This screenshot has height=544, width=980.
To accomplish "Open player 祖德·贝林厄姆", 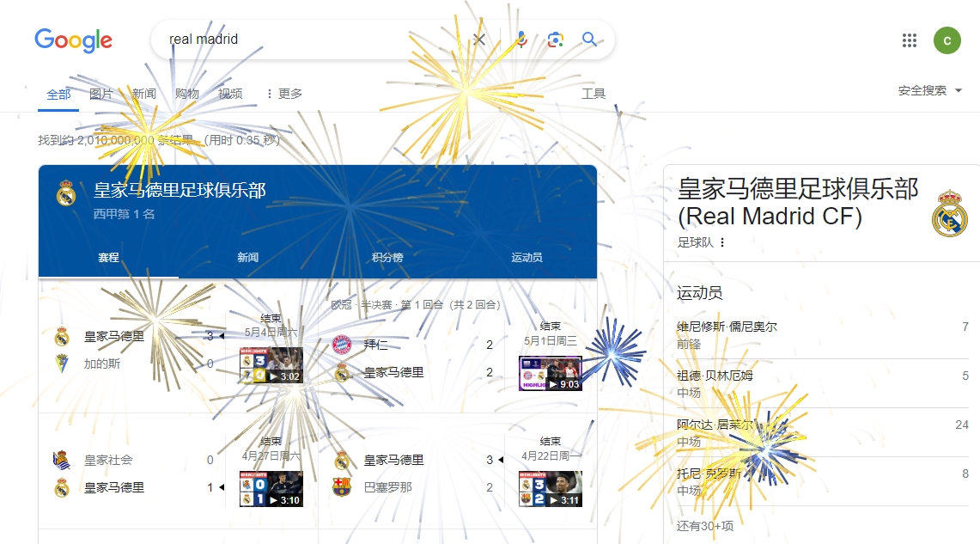I will click(x=715, y=376).
